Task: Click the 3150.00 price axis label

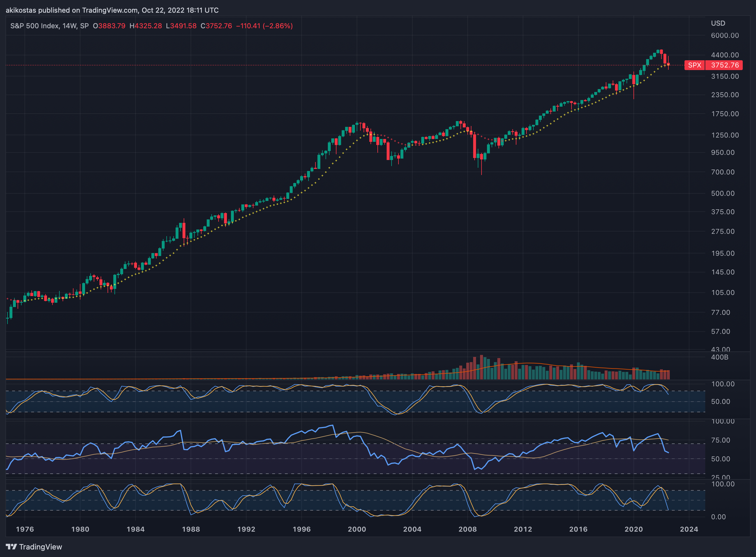Action: pos(725,76)
